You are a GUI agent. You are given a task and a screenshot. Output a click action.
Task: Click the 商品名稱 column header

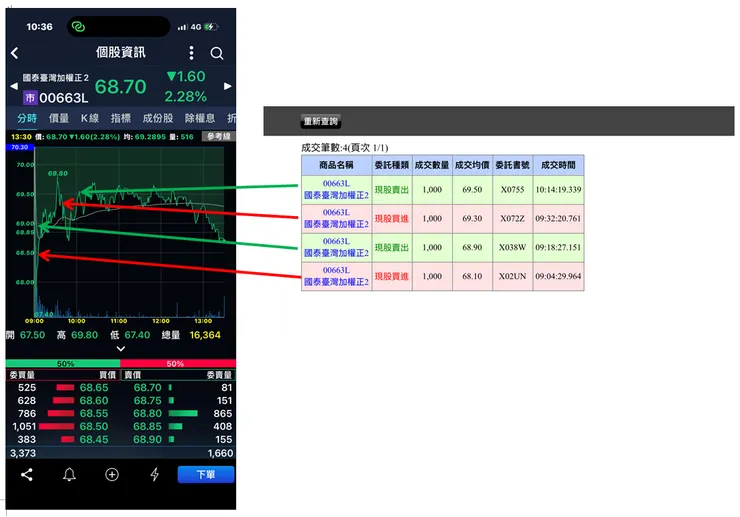[336, 165]
